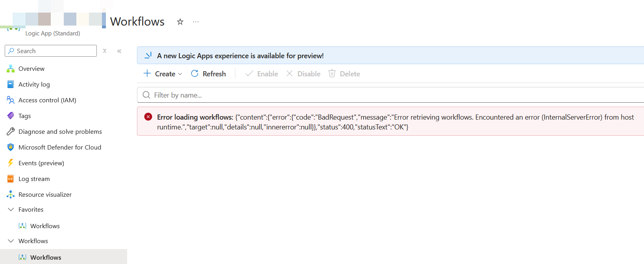The image size is (644, 264).
Task: Click the Events lightning bolt icon
Action: [11, 163]
